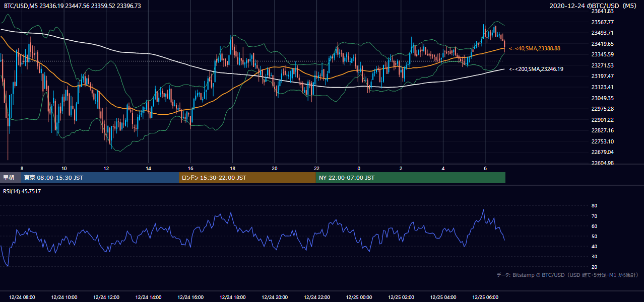Click the bottom time label 12/25 02:00

click(x=401, y=297)
